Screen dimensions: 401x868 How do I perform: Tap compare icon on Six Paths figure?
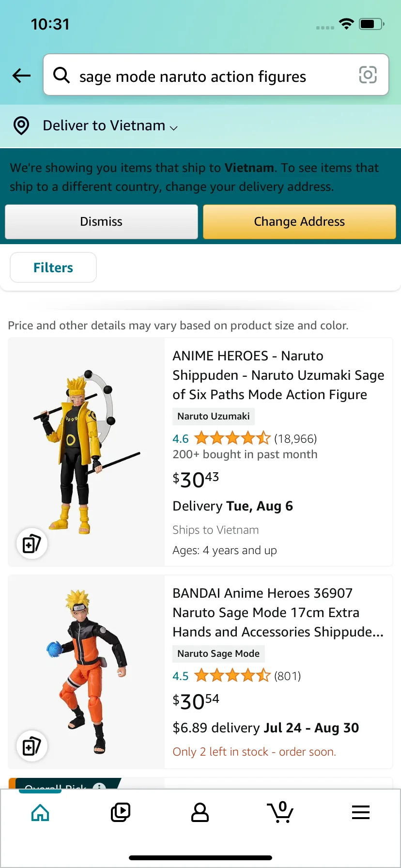[32, 543]
